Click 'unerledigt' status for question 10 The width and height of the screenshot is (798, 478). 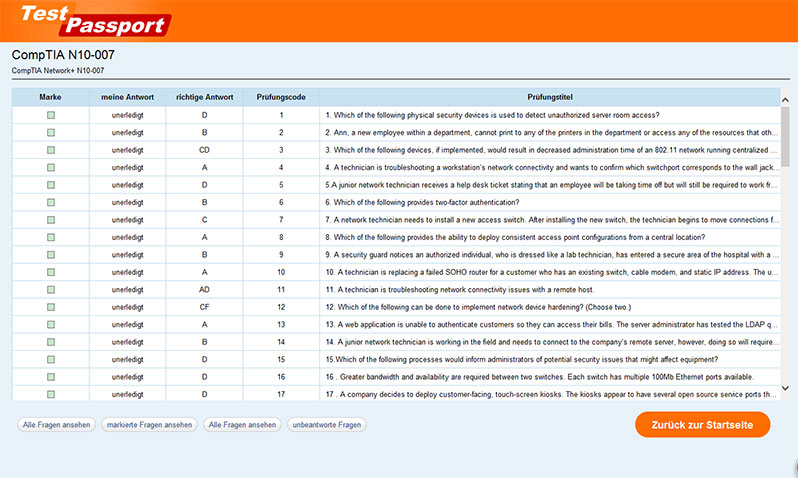tap(127, 272)
